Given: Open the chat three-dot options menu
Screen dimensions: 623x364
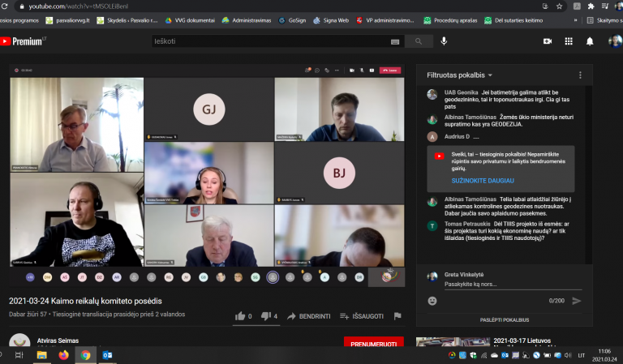Looking at the screenshot, I should coord(580,75).
